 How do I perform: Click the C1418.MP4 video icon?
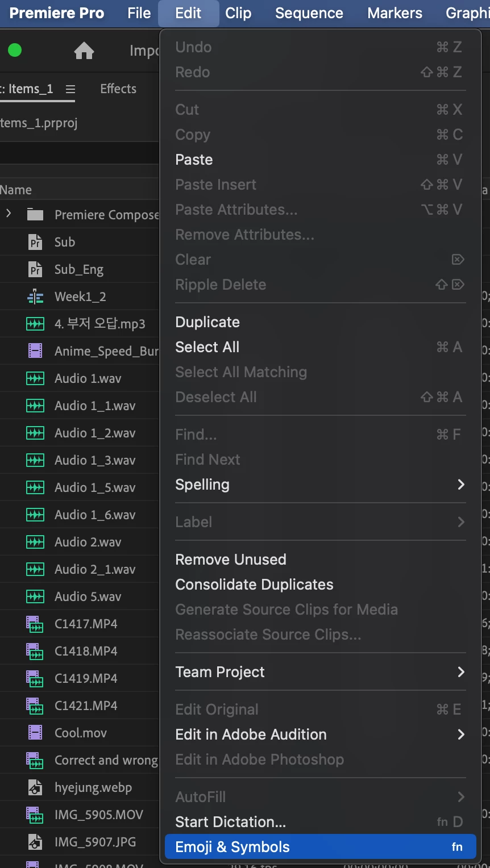coord(35,651)
